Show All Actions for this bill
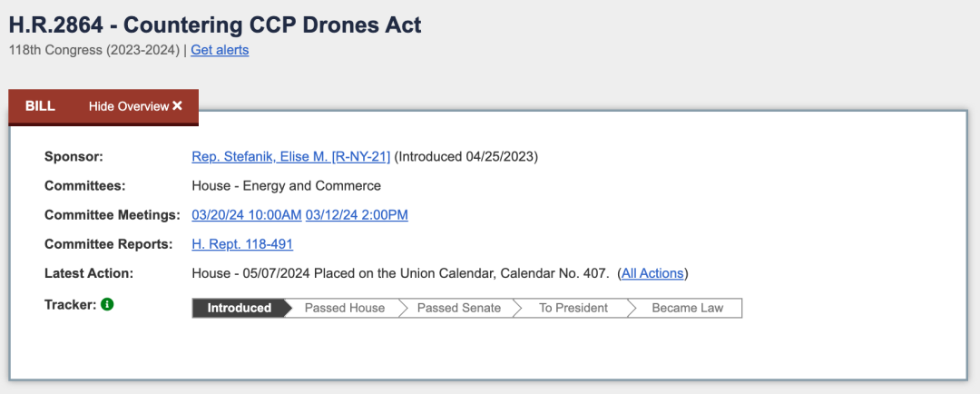Screen dimensions: 980x394 tap(652, 273)
